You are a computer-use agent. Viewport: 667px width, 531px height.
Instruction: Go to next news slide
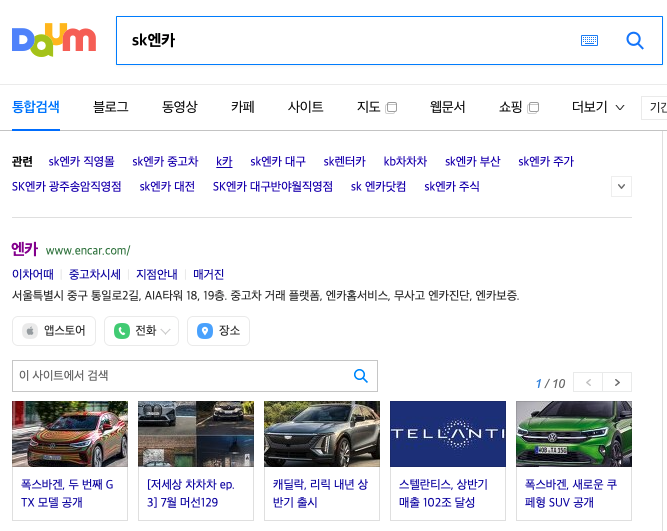click(617, 383)
